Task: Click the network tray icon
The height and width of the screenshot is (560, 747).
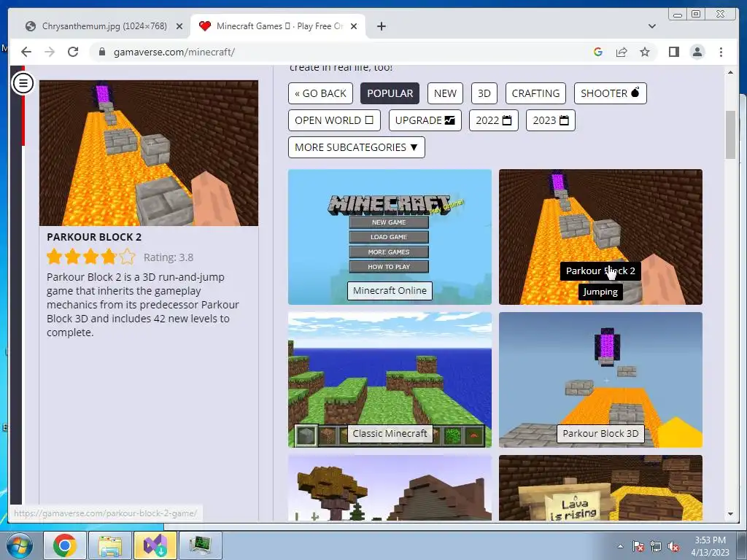Action: coord(656,546)
